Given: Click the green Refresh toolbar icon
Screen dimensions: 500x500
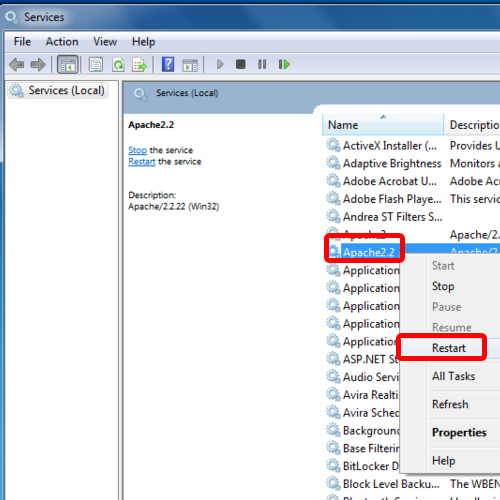Looking at the screenshot, I should click(x=118, y=64).
